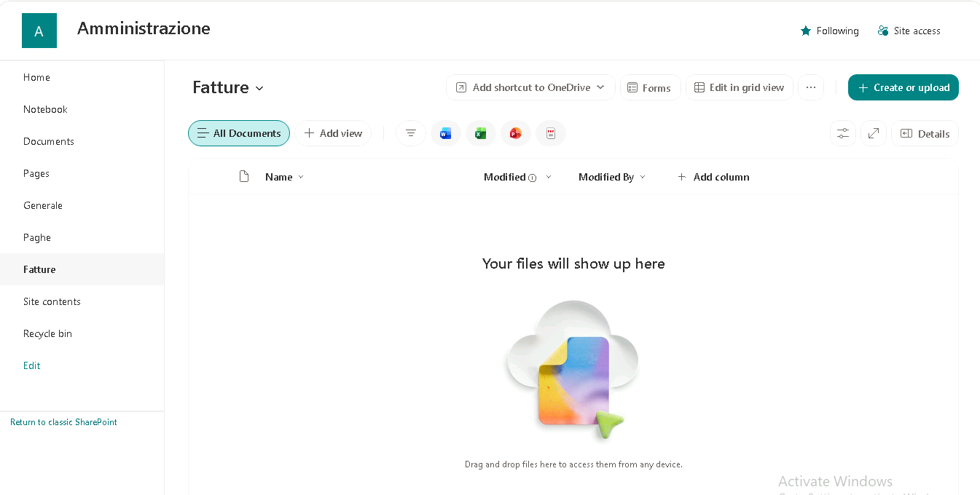Filter by PowerPoint files icon
The height and width of the screenshot is (495, 980).
[x=516, y=133]
